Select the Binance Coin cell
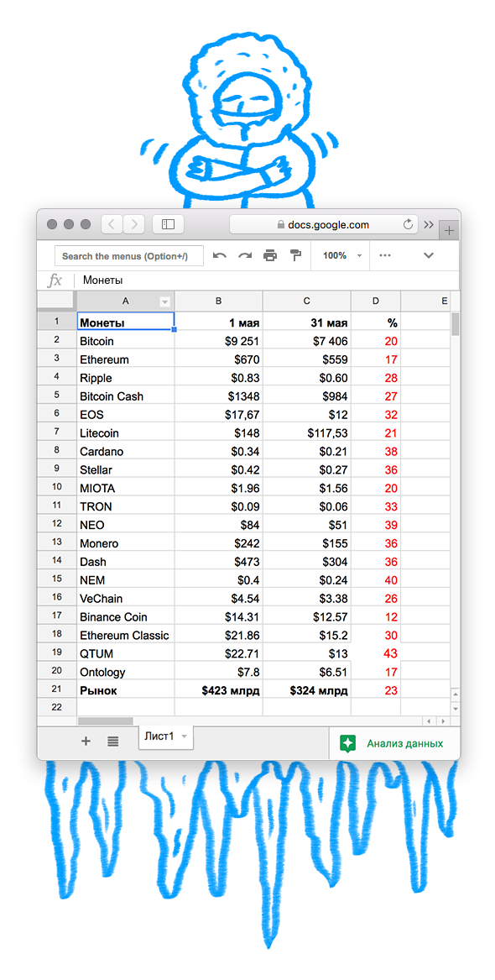The width and height of the screenshot is (495, 980). pyautogui.click(x=126, y=617)
